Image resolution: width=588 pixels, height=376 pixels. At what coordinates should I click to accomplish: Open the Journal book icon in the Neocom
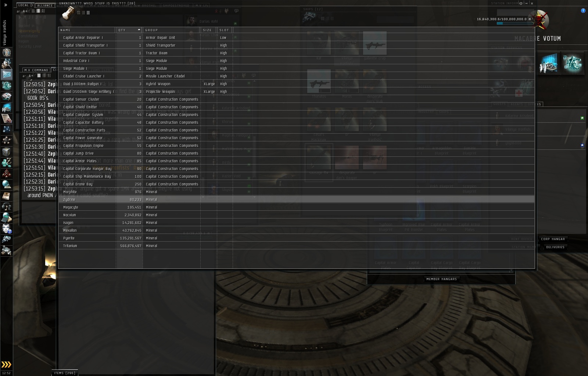point(6,196)
